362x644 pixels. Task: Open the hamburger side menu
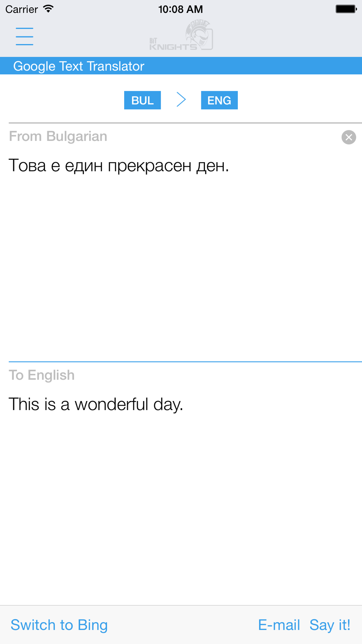pos(25,37)
